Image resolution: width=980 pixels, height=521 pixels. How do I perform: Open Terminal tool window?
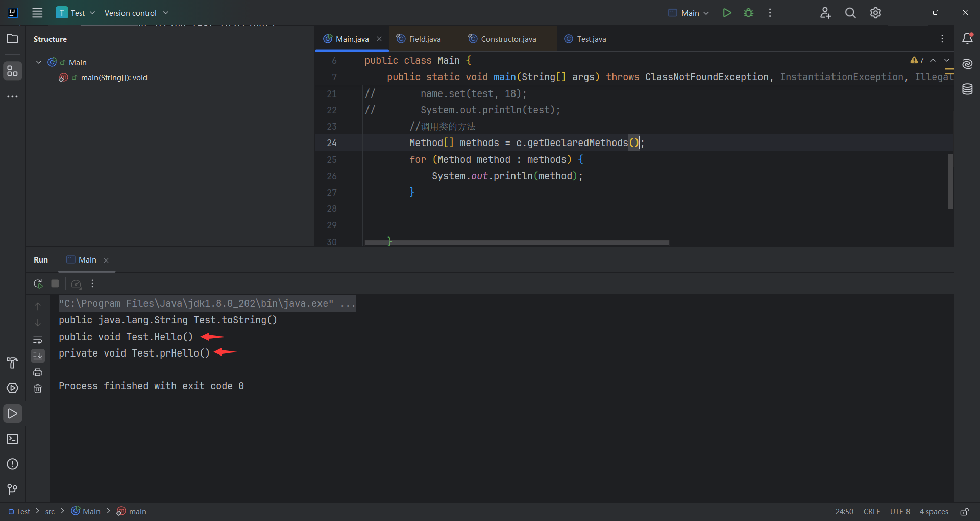point(12,439)
